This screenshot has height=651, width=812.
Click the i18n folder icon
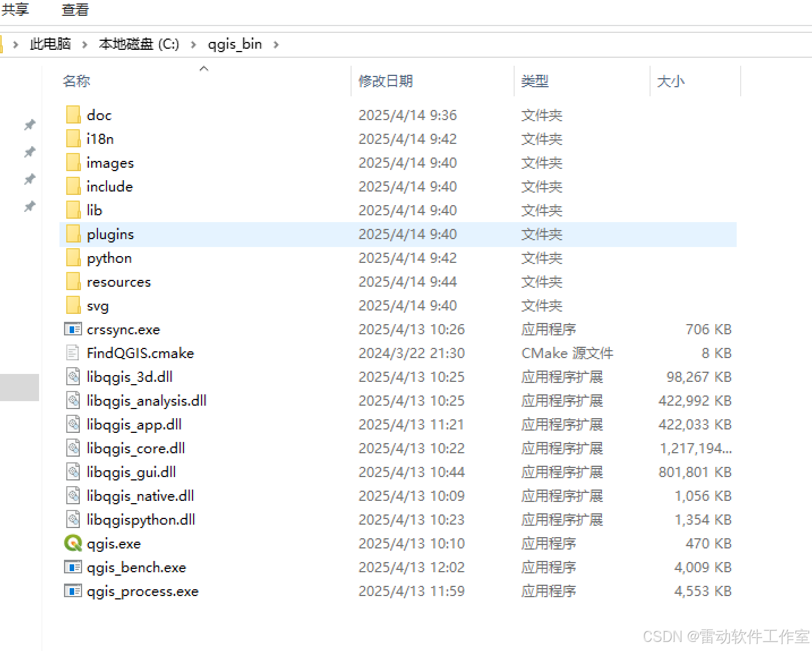coord(73,138)
